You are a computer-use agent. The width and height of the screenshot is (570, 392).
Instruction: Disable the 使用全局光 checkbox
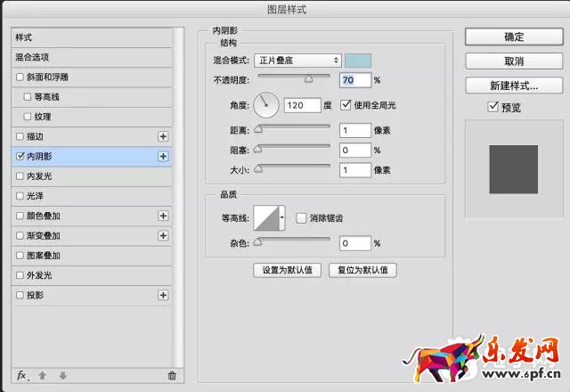click(x=346, y=105)
